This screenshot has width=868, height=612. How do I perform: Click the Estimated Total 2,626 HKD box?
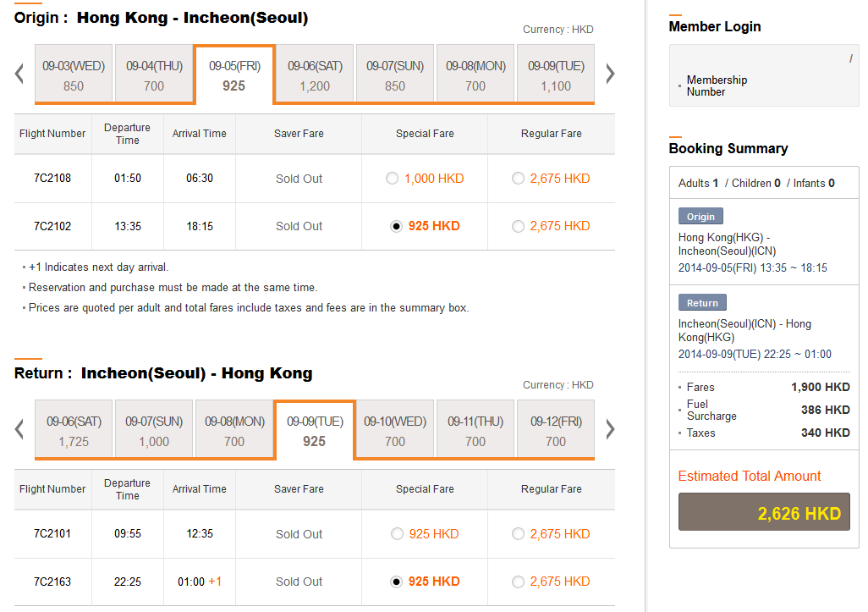pyautogui.click(x=764, y=512)
